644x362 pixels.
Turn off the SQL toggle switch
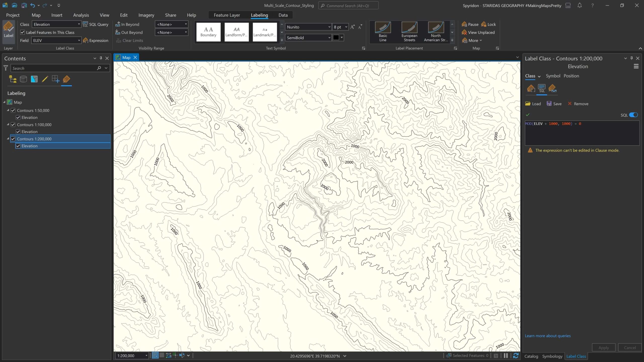pyautogui.click(x=633, y=115)
